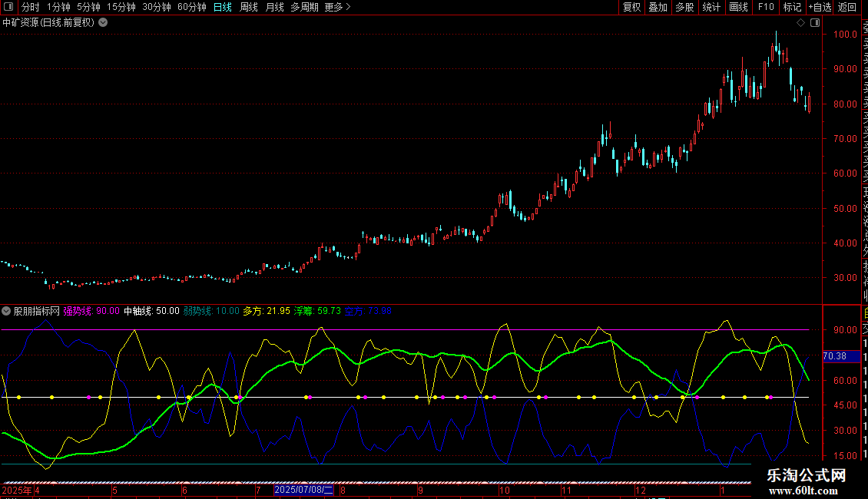Add stock via +自选 button

pyautogui.click(x=820, y=7)
